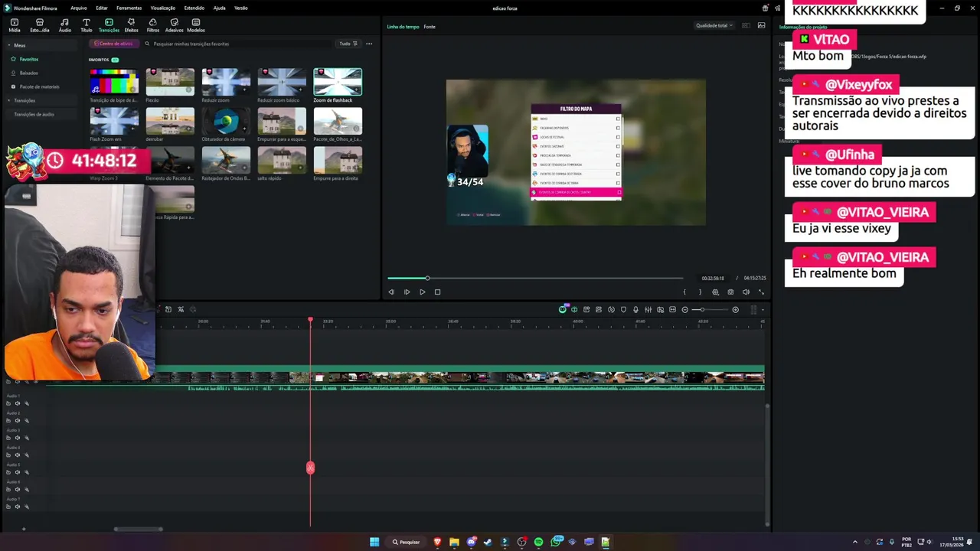
Task: Open the Ajuda menu
Action: click(220, 8)
